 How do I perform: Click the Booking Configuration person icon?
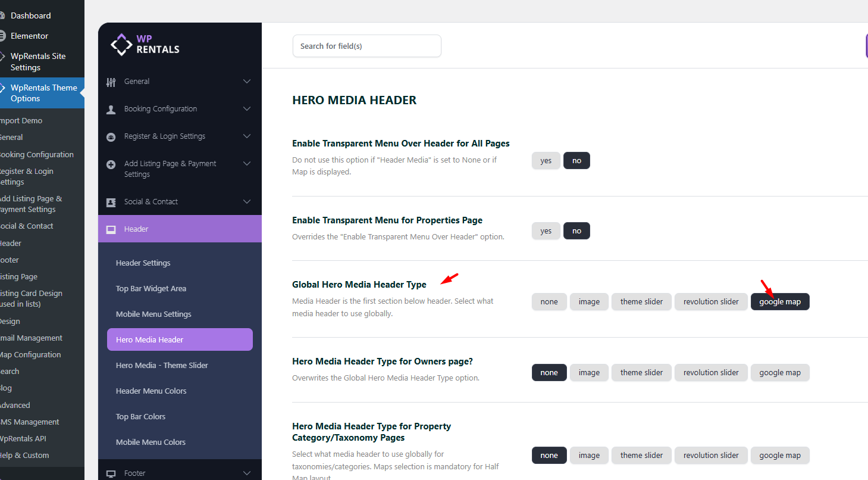tap(111, 109)
